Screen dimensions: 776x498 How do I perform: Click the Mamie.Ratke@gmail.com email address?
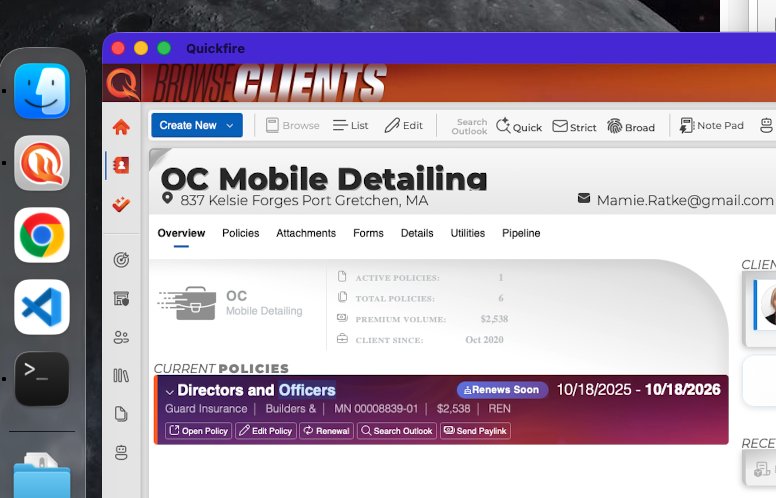tap(684, 200)
